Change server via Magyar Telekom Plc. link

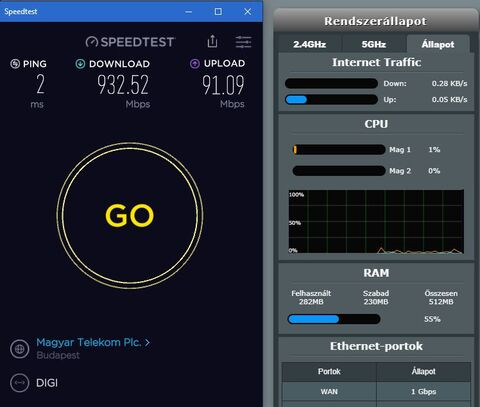(89, 342)
